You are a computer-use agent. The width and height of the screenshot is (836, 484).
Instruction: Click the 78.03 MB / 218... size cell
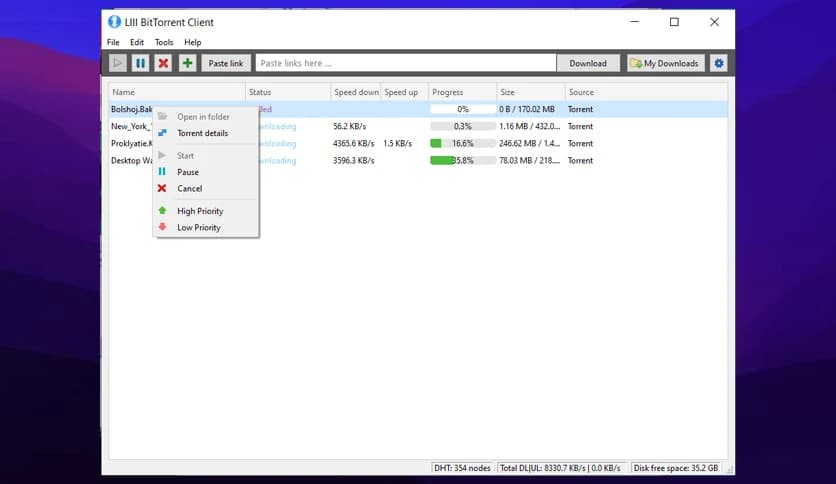pyautogui.click(x=529, y=160)
